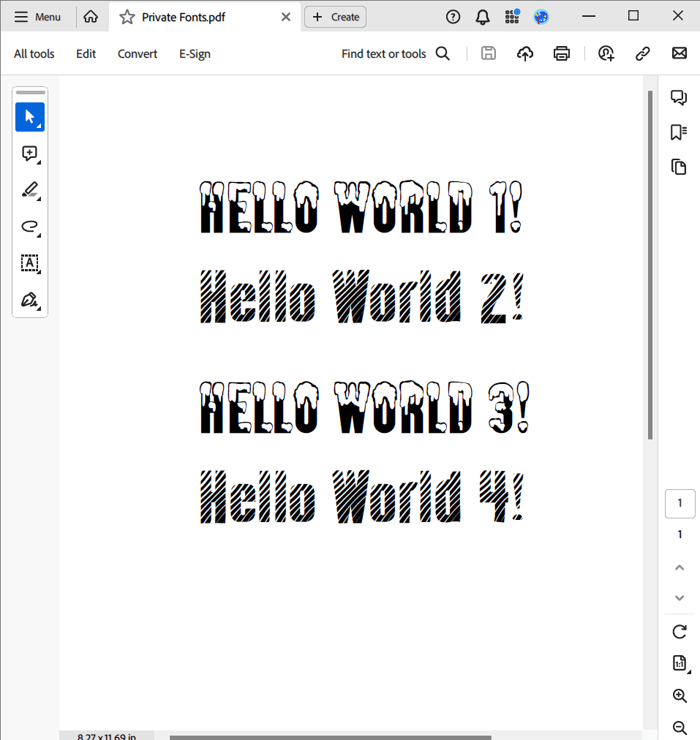This screenshot has width=700, height=740.
Task: Click the current page number box
Action: [680, 503]
